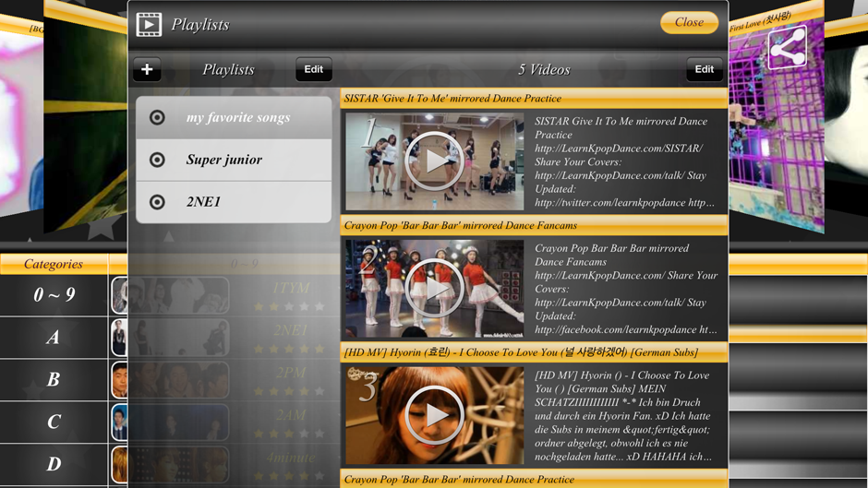Image resolution: width=868 pixels, height=488 pixels.
Task: Select radio button for Super junior playlist
Action: [x=158, y=160]
